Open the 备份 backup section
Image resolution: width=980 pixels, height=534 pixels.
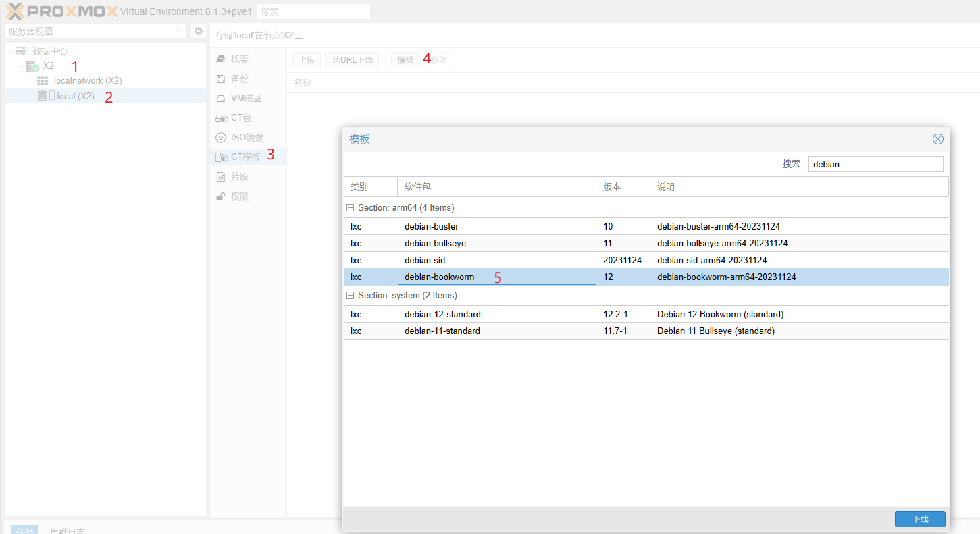coord(239,79)
